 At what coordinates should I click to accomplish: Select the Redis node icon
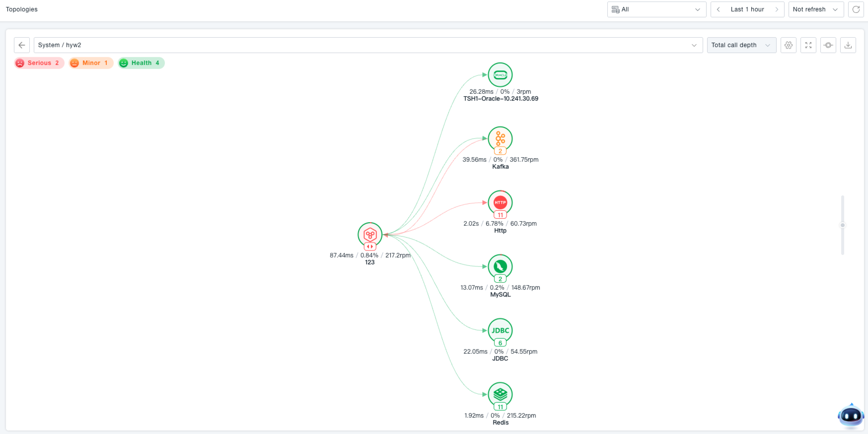click(x=500, y=394)
